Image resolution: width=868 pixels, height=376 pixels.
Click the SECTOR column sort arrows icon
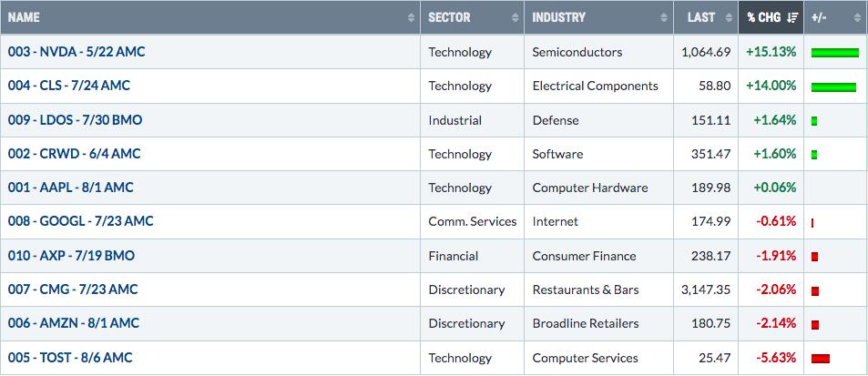pyautogui.click(x=515, y=17)
